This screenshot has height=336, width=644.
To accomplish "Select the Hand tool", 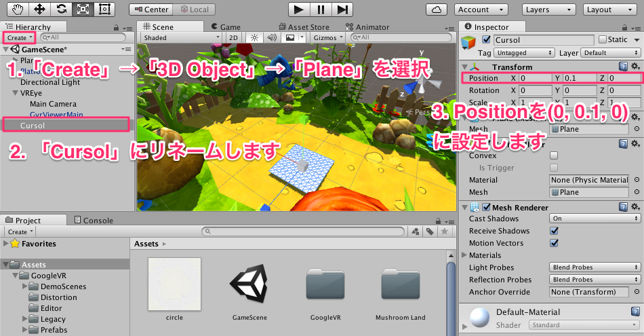I will [17, 9].
